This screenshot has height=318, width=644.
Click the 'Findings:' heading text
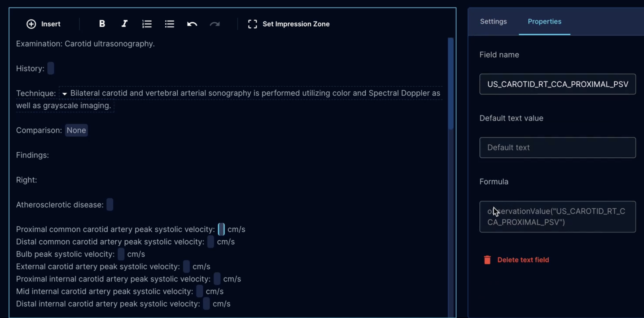pos(33,155)
